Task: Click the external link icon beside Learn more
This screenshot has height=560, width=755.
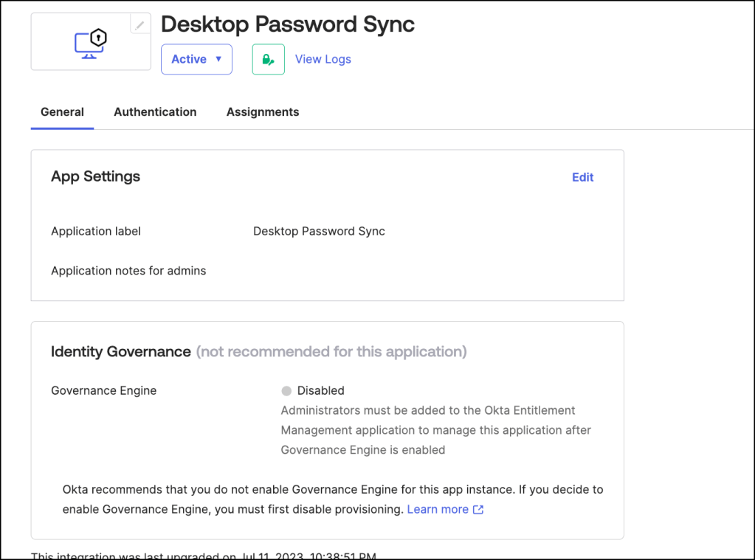Action: click(478, 509)
